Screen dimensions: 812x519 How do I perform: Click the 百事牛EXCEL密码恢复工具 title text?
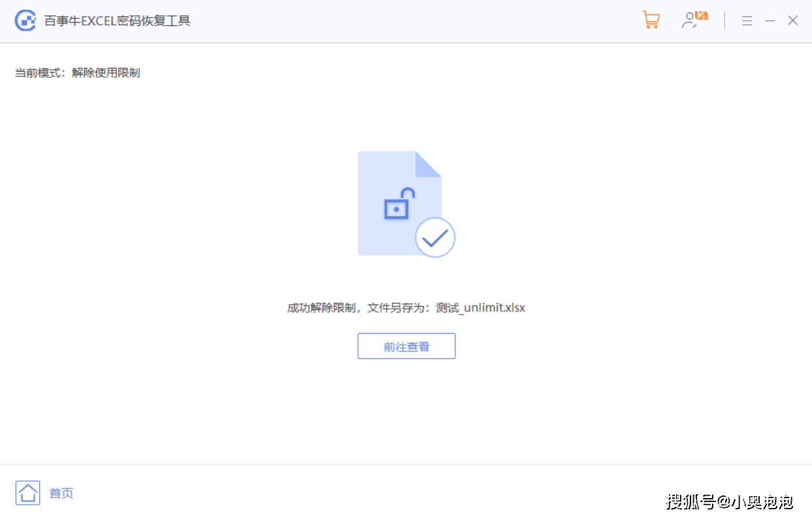click(x=117, y=21)
